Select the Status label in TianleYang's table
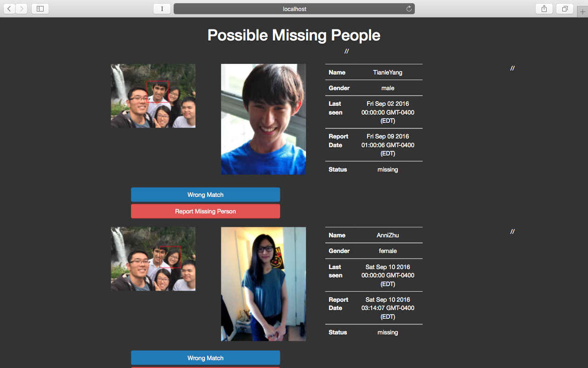 click(x=338, y=169)
